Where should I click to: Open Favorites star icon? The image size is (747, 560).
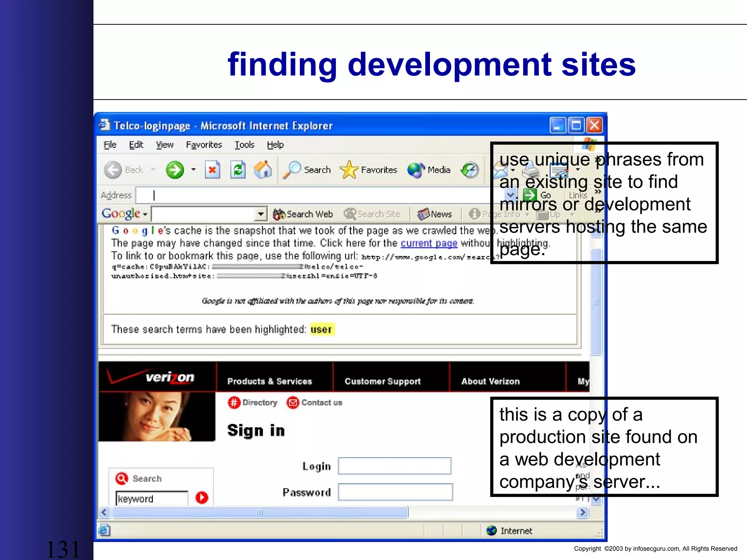pos(349,170)
